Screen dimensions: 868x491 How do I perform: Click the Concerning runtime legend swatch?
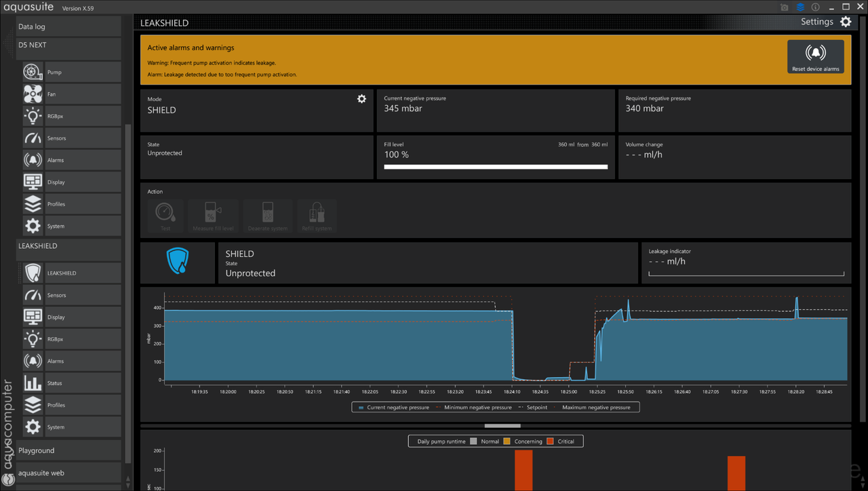tap(507, 441)
